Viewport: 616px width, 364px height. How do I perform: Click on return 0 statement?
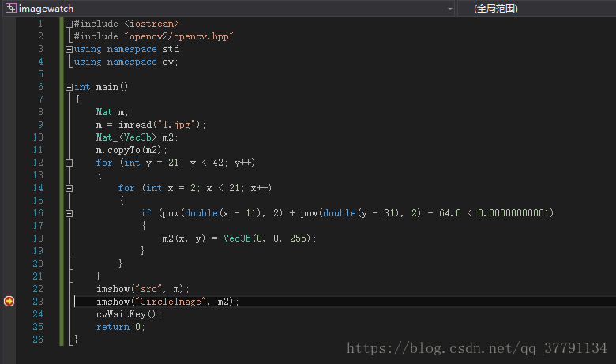point(120,327)
